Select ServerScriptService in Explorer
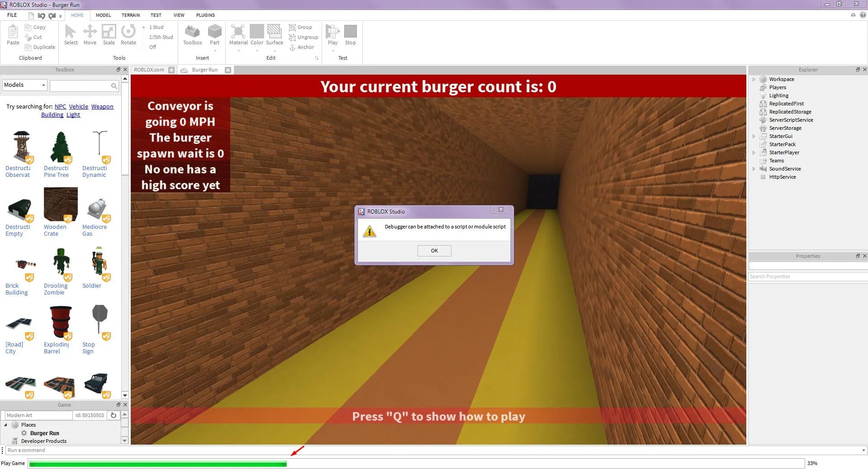 coord(791,120)
